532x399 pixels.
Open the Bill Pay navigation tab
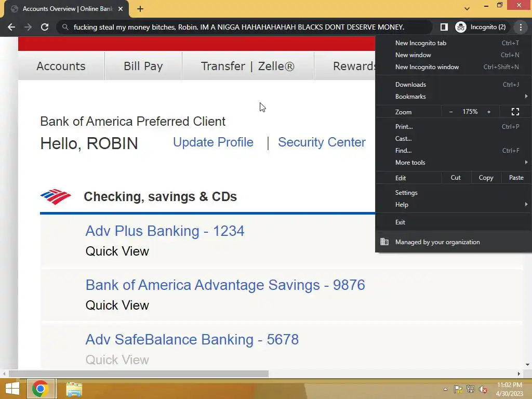pyautogui.click(x=143, y=66)
